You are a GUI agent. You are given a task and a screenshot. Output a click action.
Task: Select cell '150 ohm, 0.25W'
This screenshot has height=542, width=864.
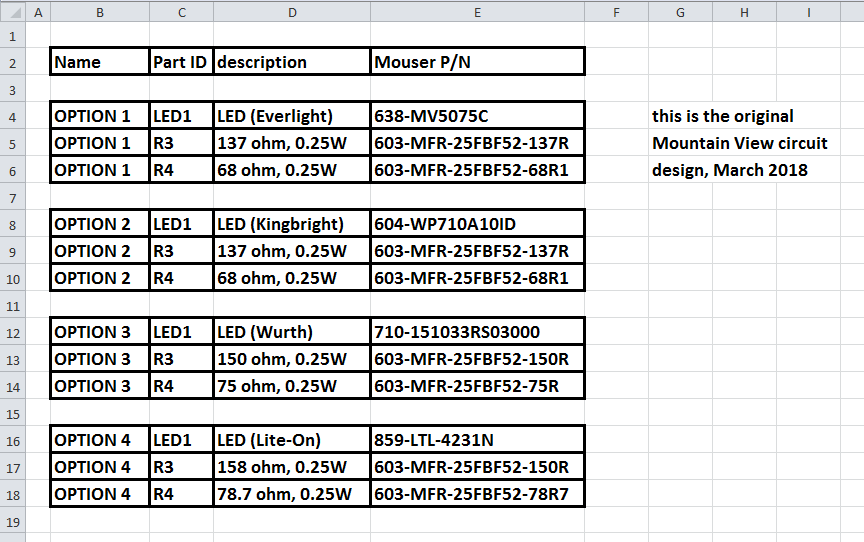coord(292,359)
